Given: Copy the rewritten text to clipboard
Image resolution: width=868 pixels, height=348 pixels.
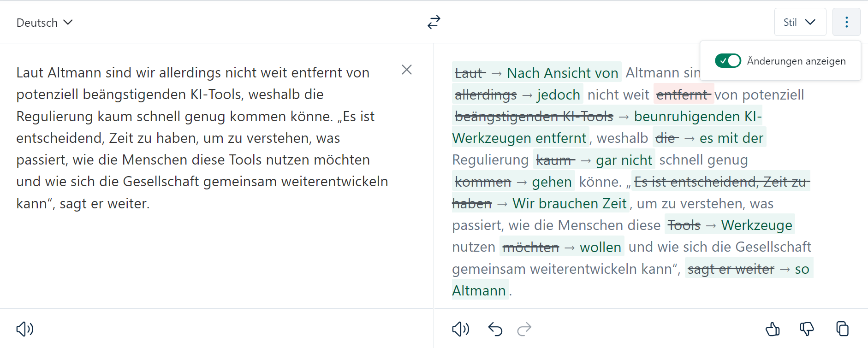Looking at the screenshot, I should (x=842, y=329).
